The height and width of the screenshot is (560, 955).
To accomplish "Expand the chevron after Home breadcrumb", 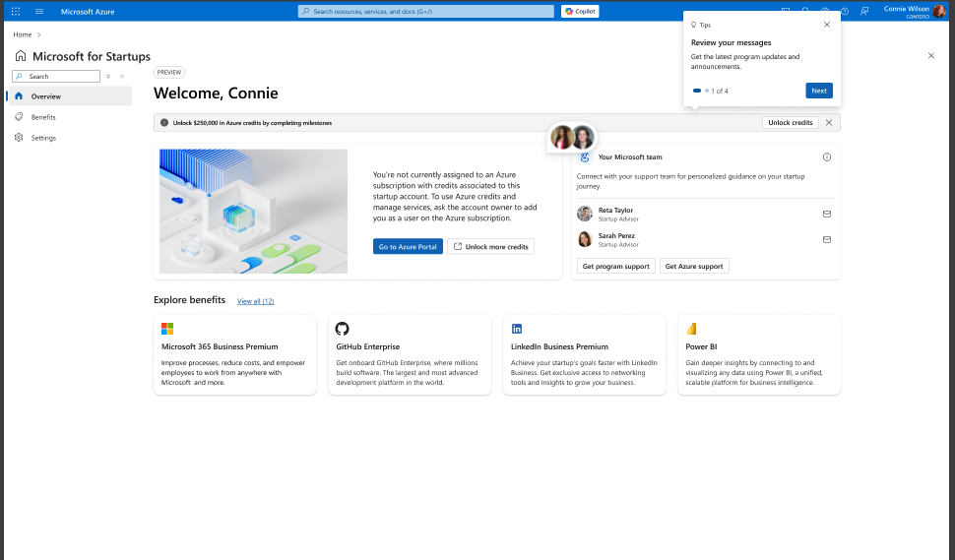I will [39, 34].
